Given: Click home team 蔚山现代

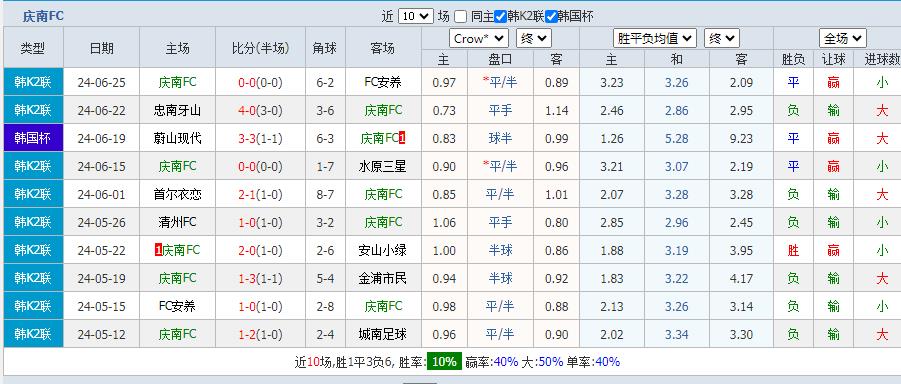Looking at the screenshot, I should point(178,139).
